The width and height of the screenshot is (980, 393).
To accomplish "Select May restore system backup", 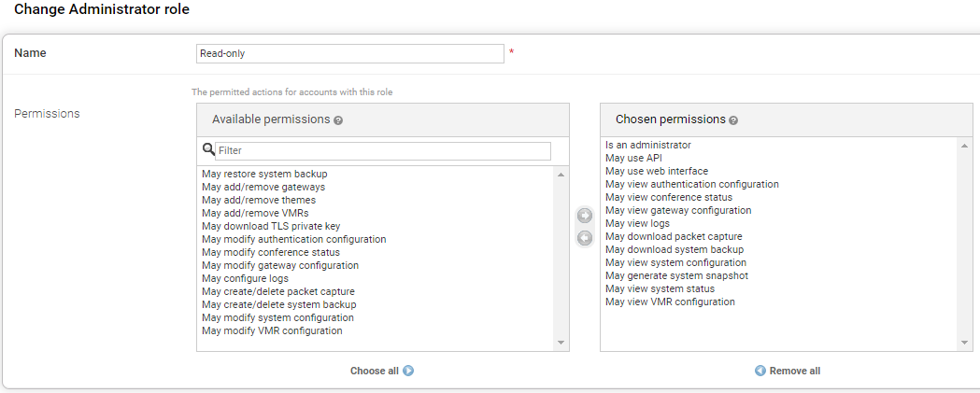I will (x=264, y=174).
